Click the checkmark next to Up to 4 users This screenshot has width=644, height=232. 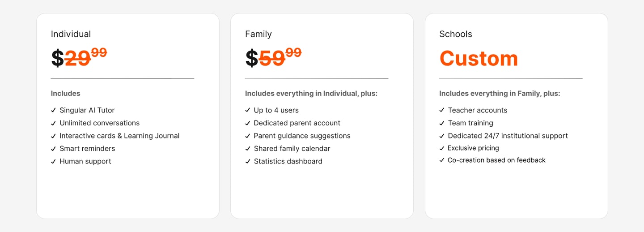tap(248, 110)
